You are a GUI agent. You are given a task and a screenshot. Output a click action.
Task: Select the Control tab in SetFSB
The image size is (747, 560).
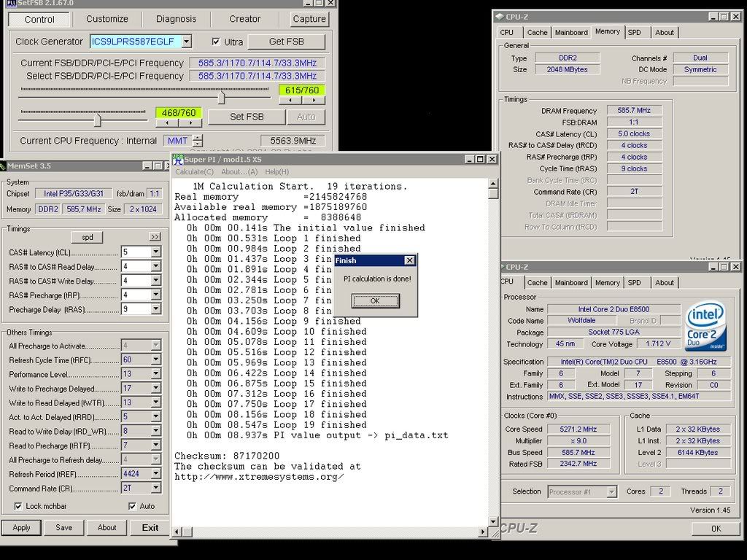point(39,20)
